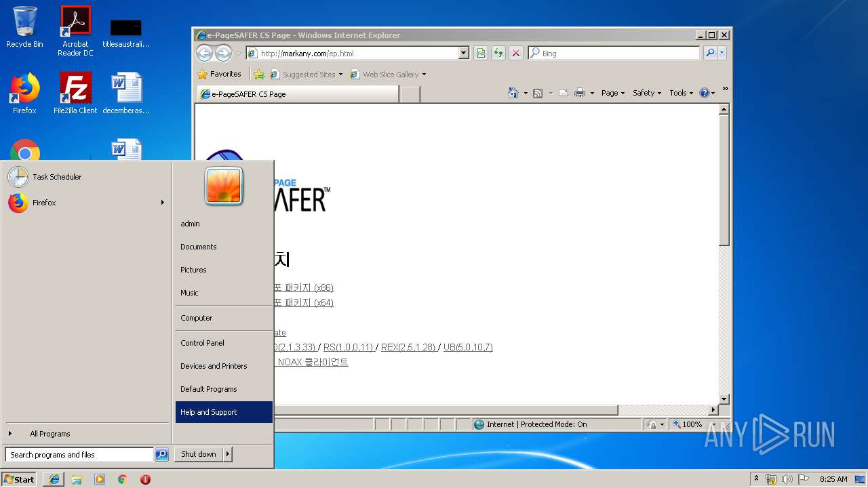This screenshot has width=868, height=488.
Task: Open a new blank tab
Action: (x=410, y=94)
